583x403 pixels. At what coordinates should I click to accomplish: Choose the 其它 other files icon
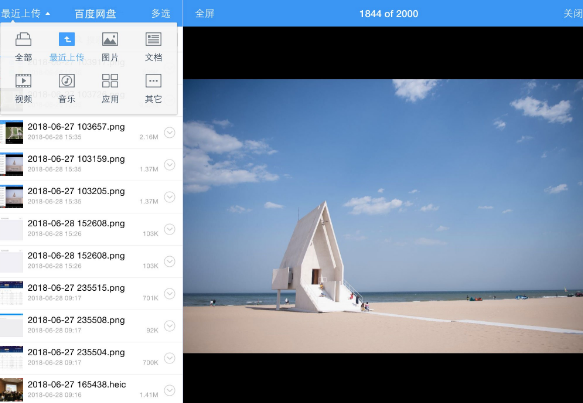[x=153, y=81]
